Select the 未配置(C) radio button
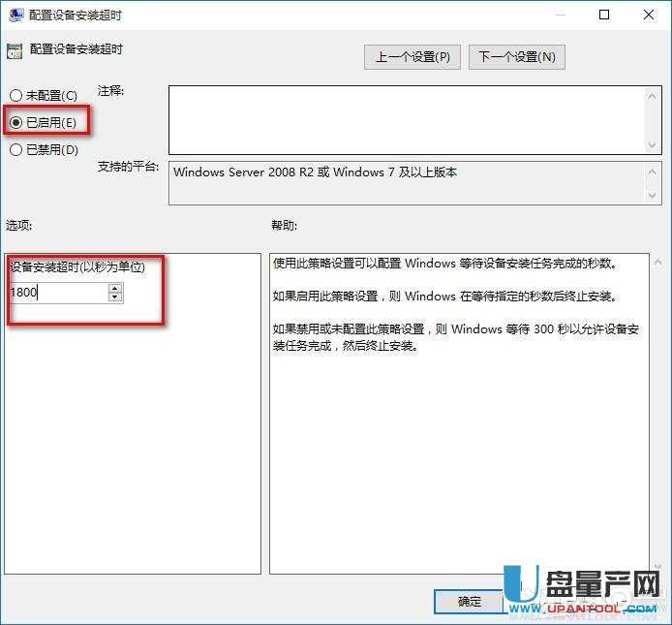672x625 pixels. pyautogui.click(x=15, y=95)
